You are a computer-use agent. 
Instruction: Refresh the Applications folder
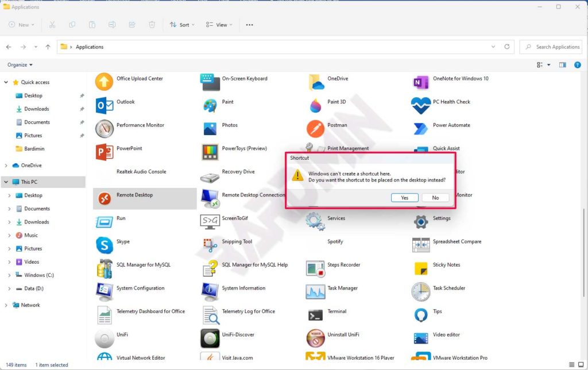(507, 47)
